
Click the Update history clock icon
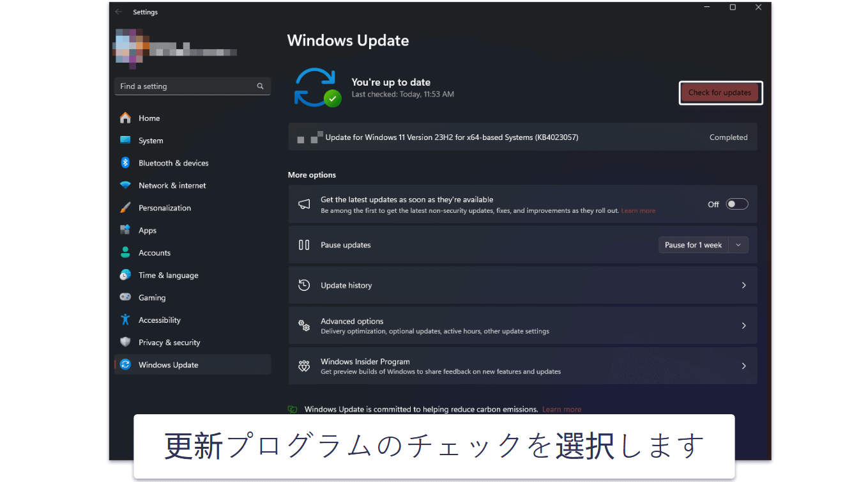click(304, 285)
